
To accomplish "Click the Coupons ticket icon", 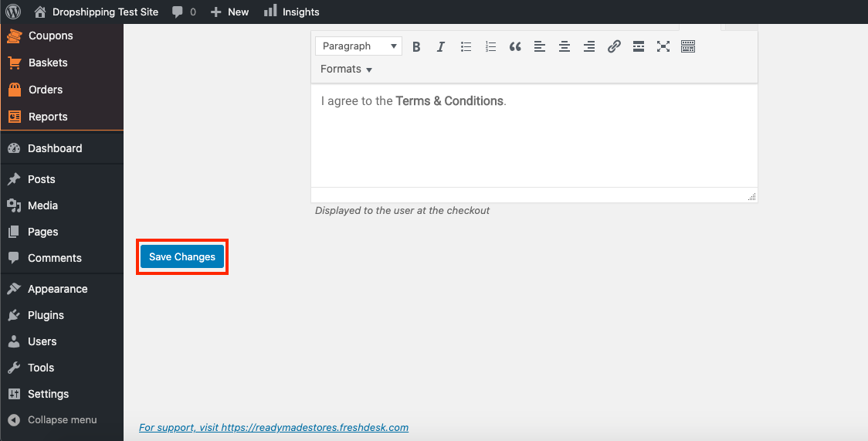I will click(x=15, y=36).
